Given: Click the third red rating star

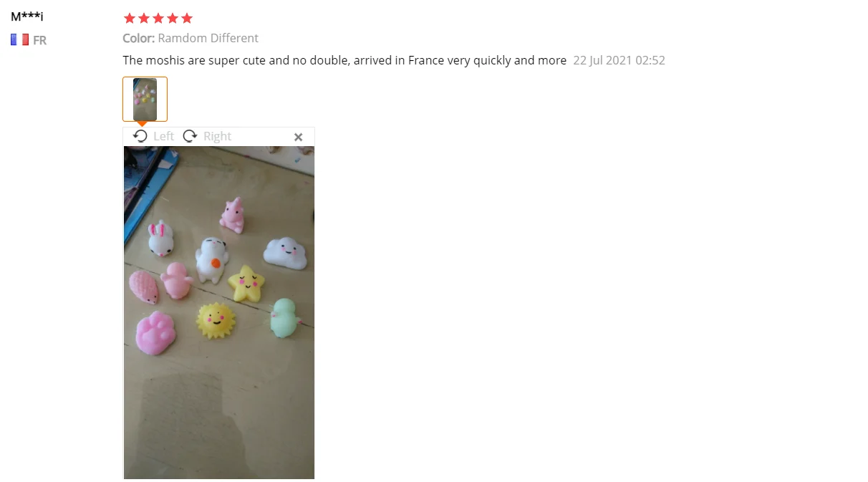Looking at the screenshot, I should (158, 18).
